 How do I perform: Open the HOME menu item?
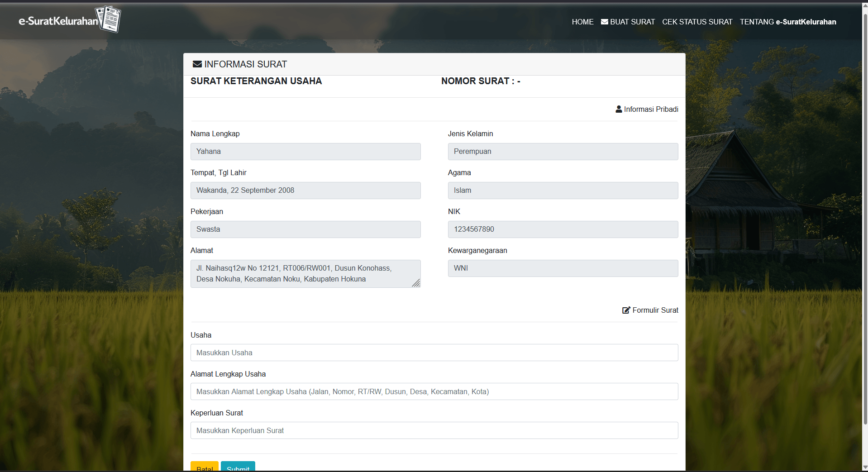click(x=582, y=22)
